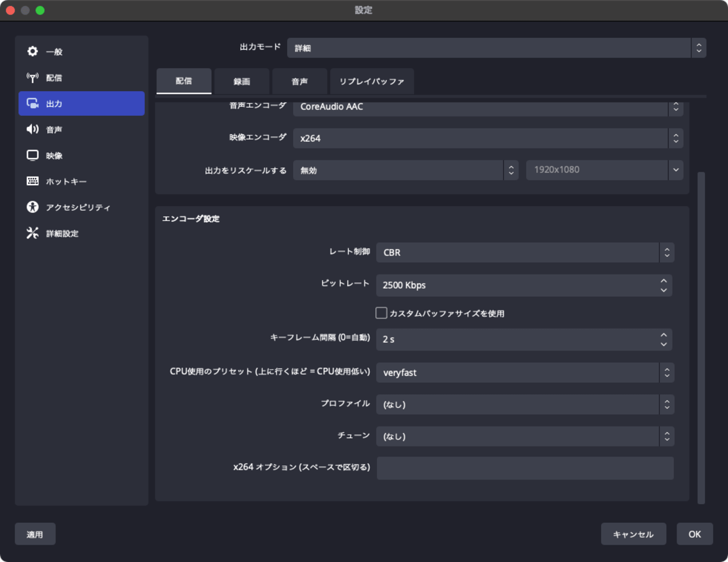The image size is (728, 562).
Task: Click the OK button
Action: [x=695, y=534]
